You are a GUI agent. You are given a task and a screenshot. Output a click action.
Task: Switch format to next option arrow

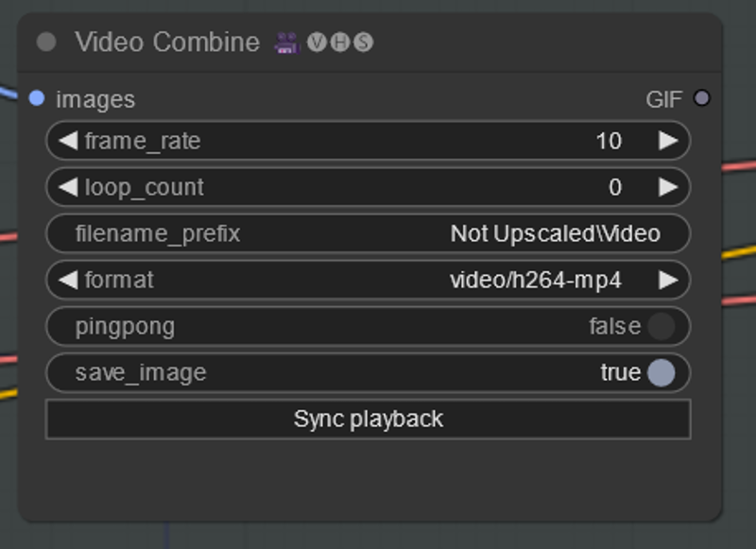pos(668,280)
